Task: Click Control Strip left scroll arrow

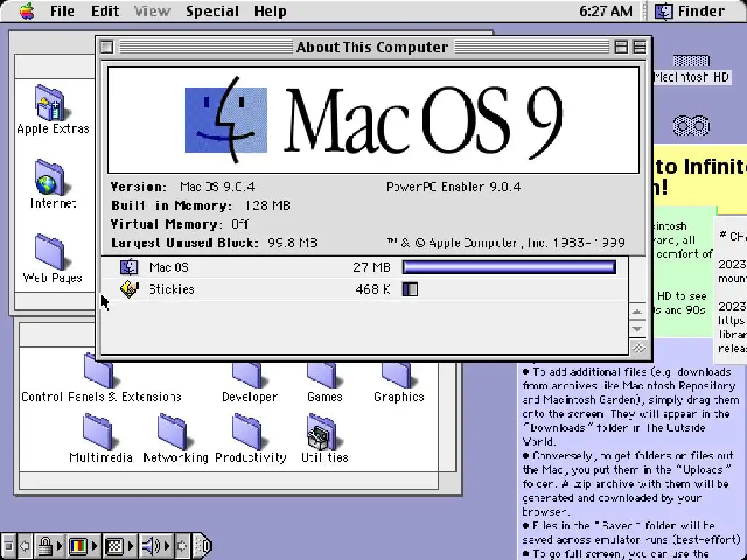Action: (x=25, y=545)
